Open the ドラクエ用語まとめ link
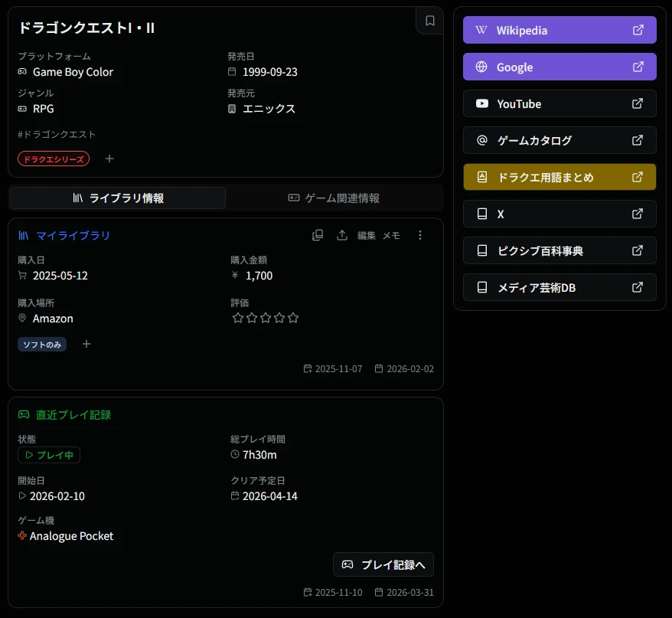 click(559, 177)
